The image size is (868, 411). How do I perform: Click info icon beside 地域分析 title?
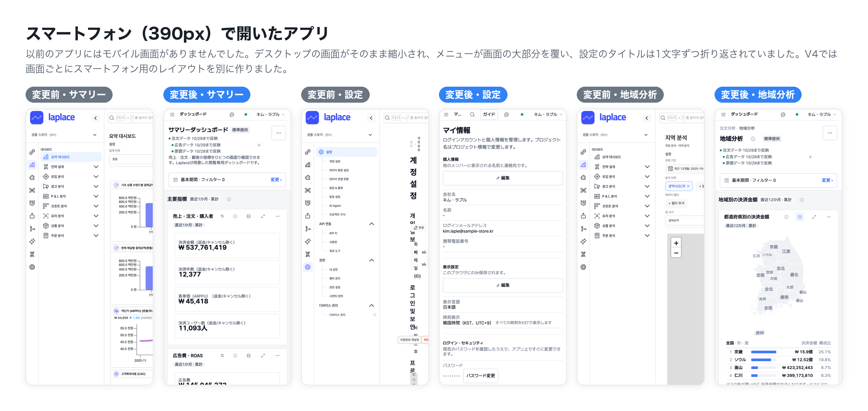pyautogui.click(x=753, y=139)
